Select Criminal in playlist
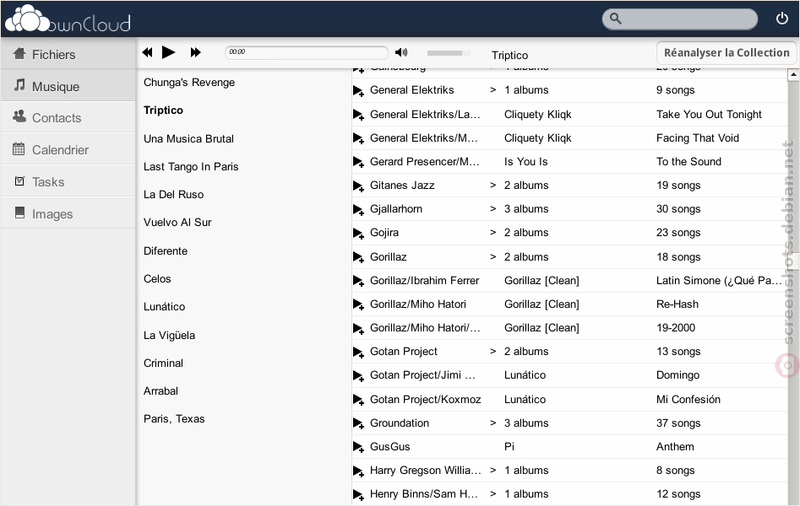The height and width of the screenshot is (506, 800). click(x=163, y=363)
